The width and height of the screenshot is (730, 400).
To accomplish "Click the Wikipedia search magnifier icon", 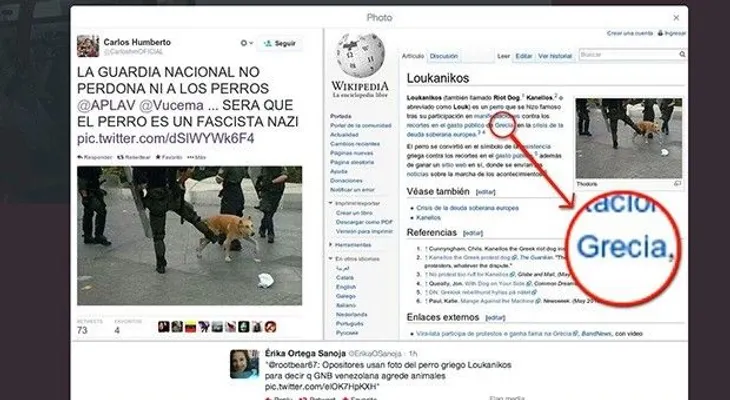I will (x=682, y=54).
